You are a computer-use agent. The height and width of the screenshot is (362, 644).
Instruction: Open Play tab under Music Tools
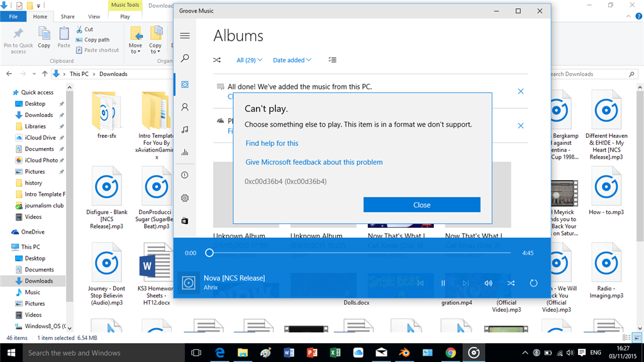click(x=125, y=16)
